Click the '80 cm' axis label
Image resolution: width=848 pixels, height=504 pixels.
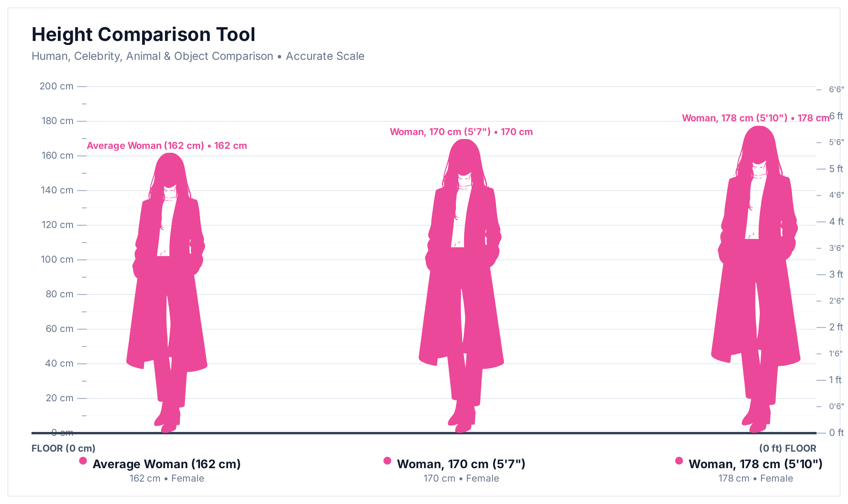[59, 294]
